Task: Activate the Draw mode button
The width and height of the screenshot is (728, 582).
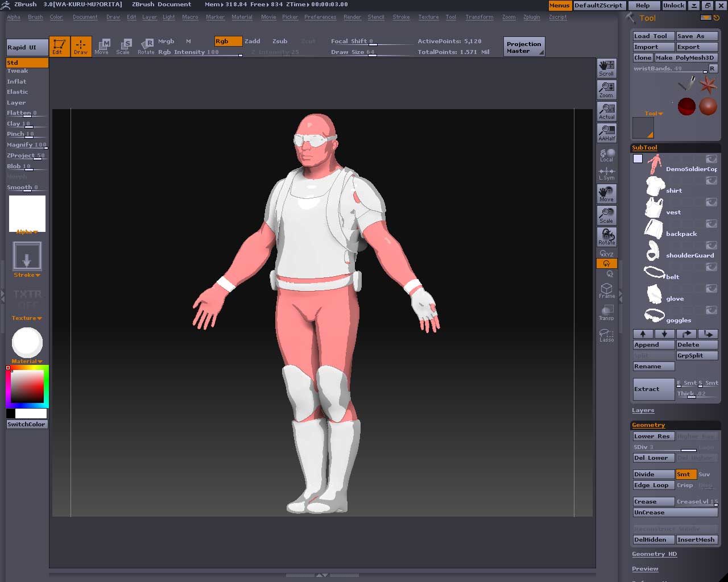Action: click(x=81, y=46)
